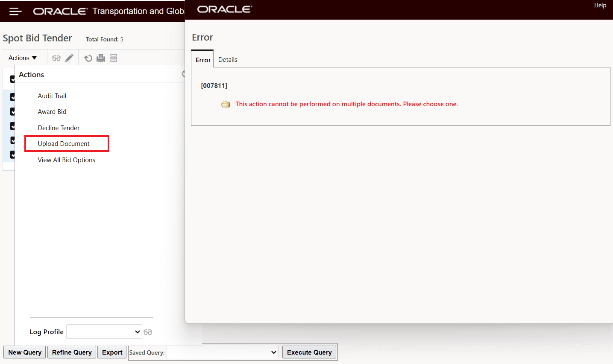The image size is (613, 364).
Task: Click the pencil edit icon in the toolbar
Action: (69, 58)
